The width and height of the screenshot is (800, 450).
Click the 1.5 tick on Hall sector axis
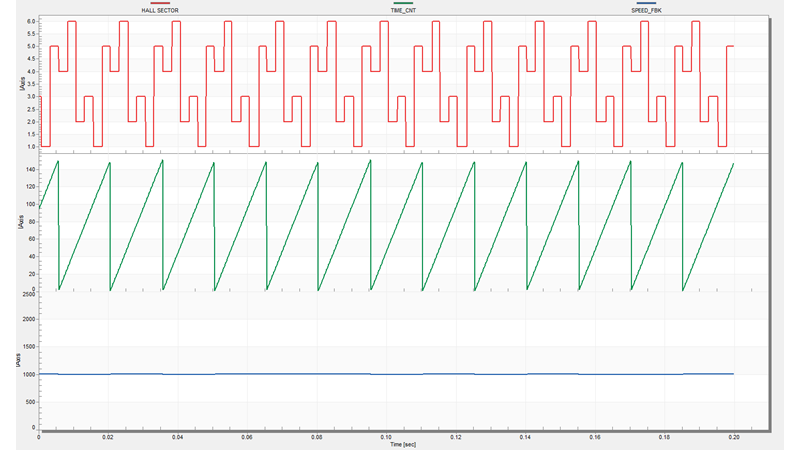31,134
